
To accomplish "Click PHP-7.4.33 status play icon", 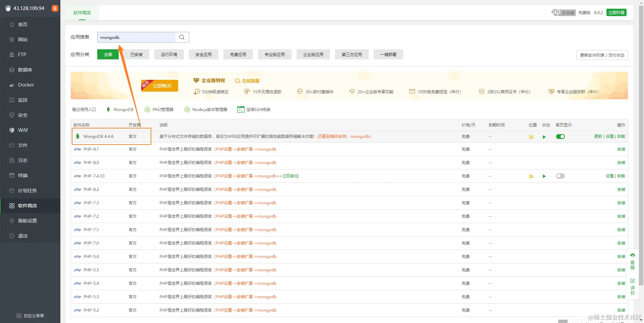I will (544, 176).
